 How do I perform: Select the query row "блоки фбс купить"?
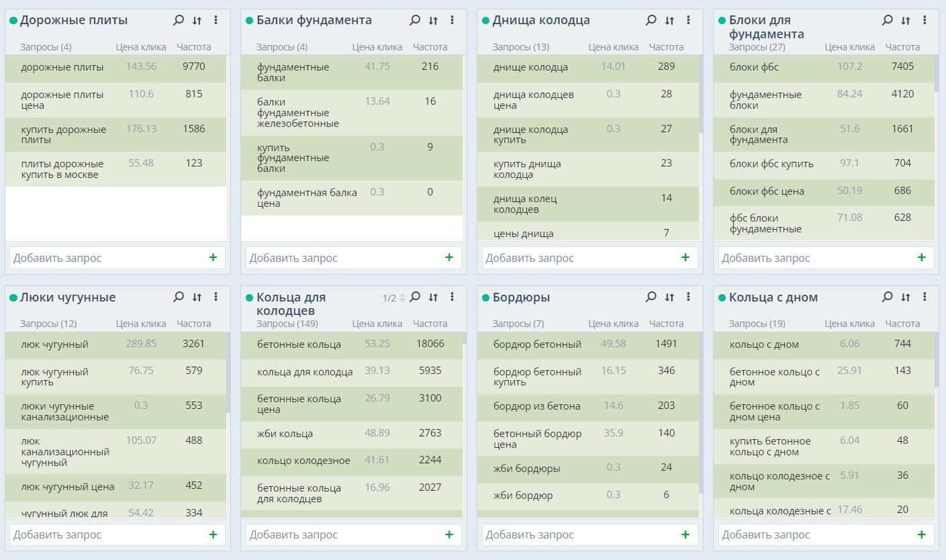tap(771, 164)
